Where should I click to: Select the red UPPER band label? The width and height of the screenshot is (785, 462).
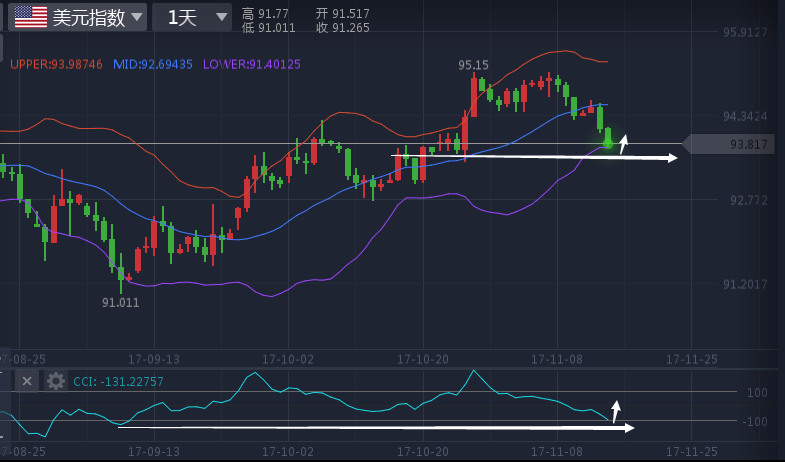click(x=56, y=64)
